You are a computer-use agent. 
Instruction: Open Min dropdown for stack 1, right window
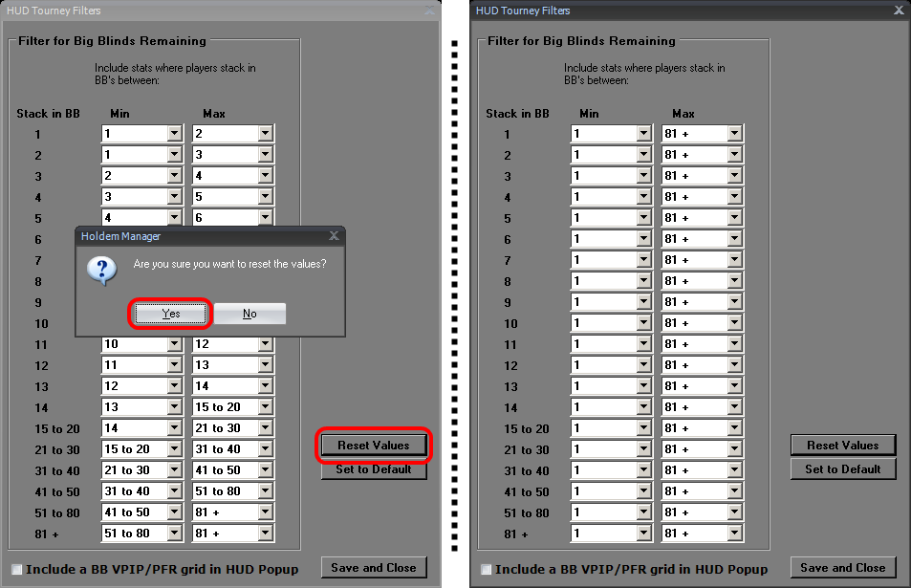click(x=643, y=134)
